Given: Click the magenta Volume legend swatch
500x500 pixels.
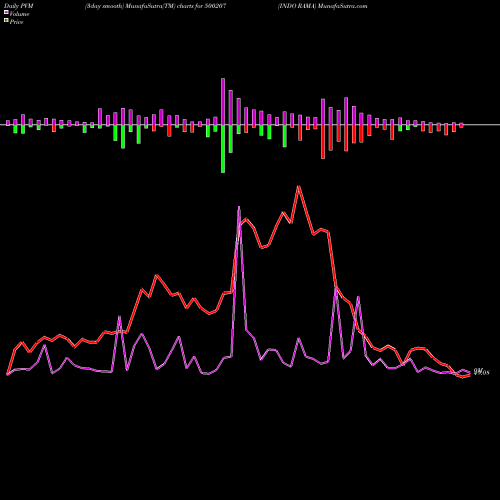Looking at the screenshot, I should pos(6,12).
